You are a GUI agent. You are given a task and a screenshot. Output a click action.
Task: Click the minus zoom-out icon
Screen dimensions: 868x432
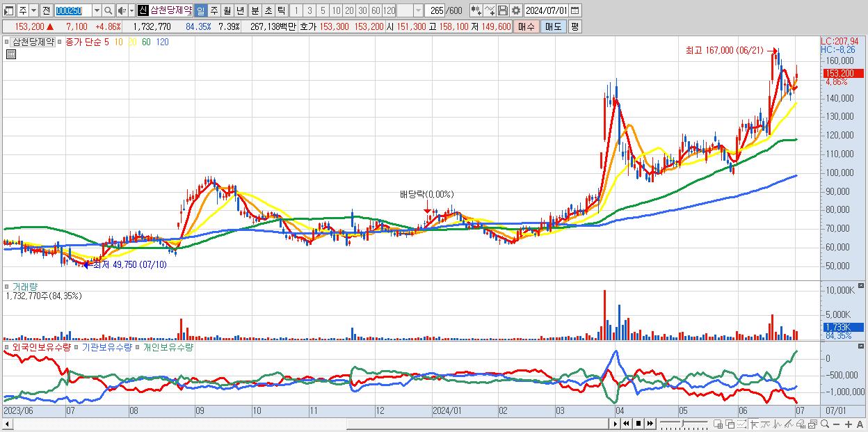point(836,424)
